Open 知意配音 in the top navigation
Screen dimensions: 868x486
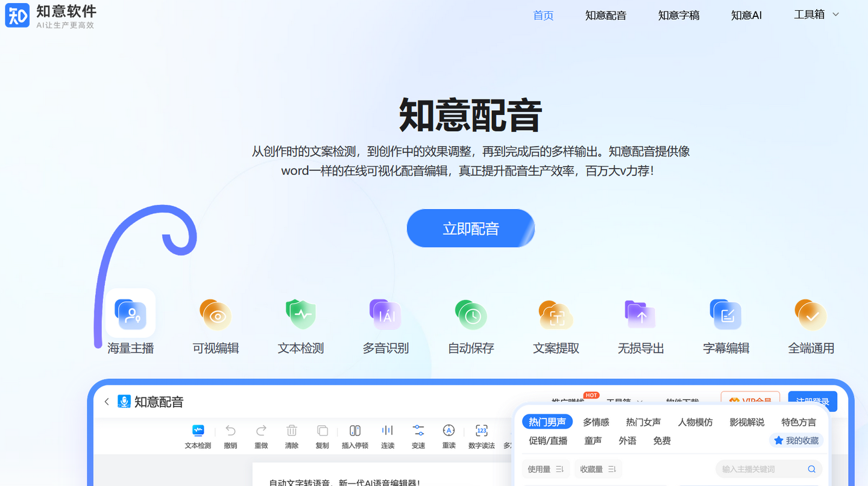coord(606,16)
